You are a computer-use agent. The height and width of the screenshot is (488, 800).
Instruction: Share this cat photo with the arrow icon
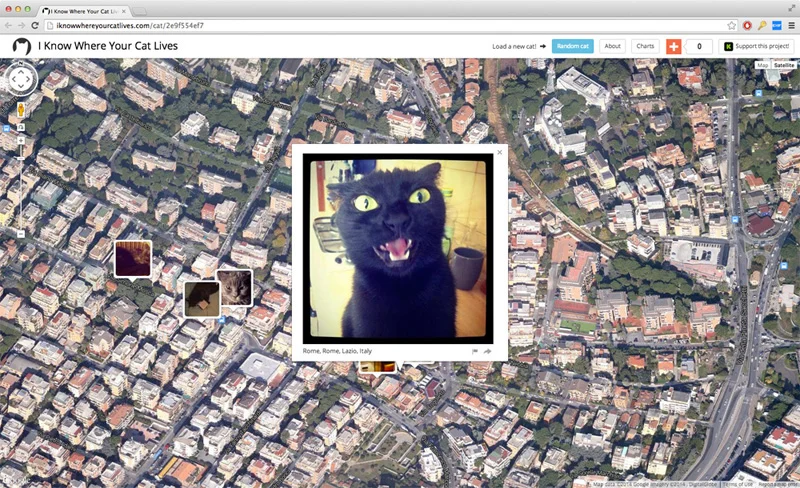coord(487,351)
